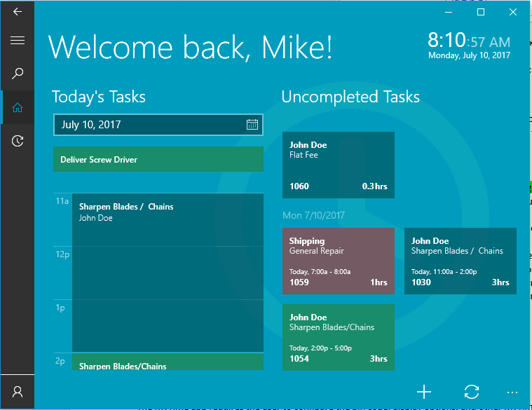Screen dimensions: 532x410
Task: Open the calendar date picker icon
Action: point(252,125)
